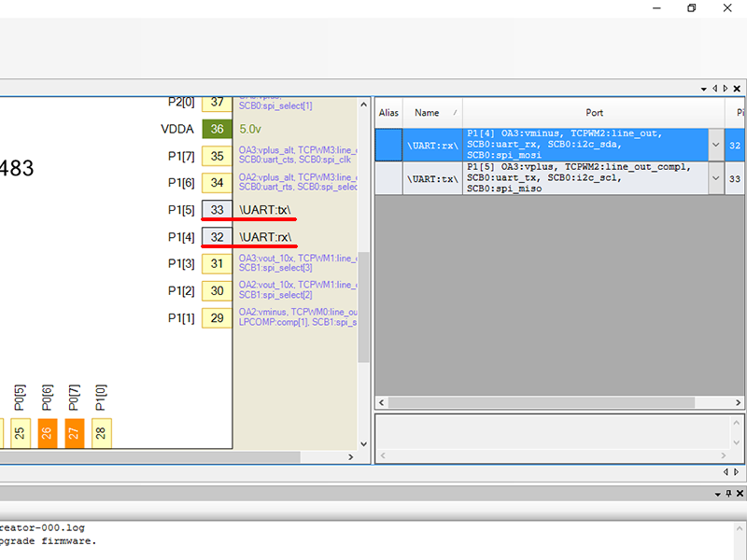Close the pin editor document tab

click(x=737, y=89)
